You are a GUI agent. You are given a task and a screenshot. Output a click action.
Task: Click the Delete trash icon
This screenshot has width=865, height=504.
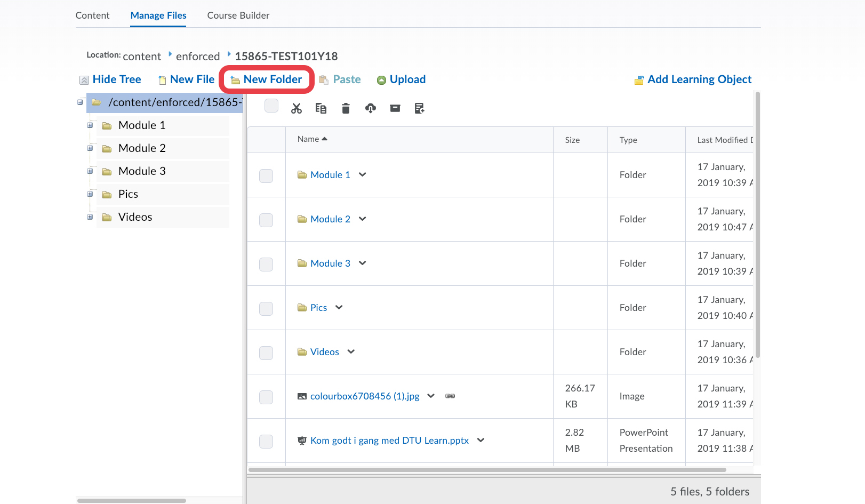[346, 108]
